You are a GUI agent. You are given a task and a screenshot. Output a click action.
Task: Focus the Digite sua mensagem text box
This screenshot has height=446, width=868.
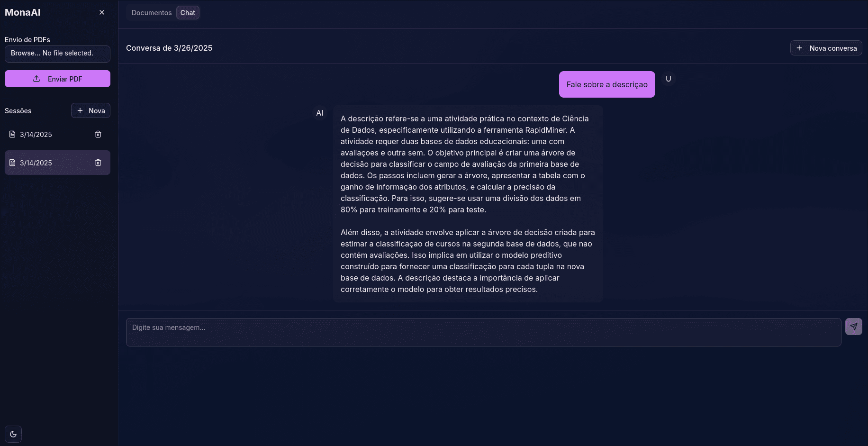point(483,332)
